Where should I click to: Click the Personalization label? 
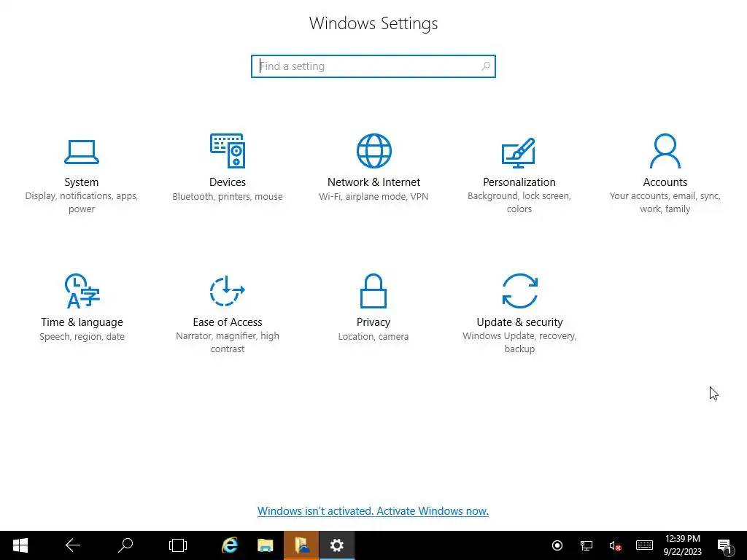pos(519,182)
